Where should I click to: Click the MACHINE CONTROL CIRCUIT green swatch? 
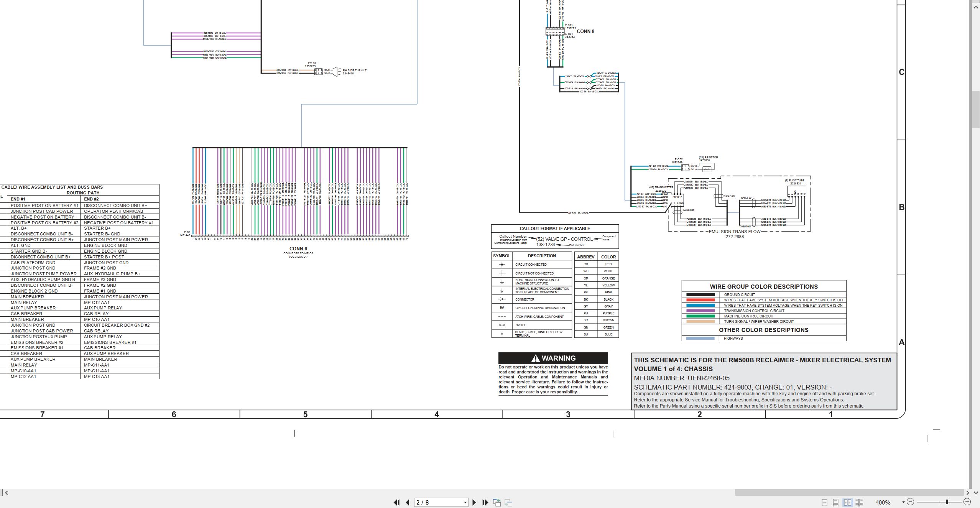(700, 316)
